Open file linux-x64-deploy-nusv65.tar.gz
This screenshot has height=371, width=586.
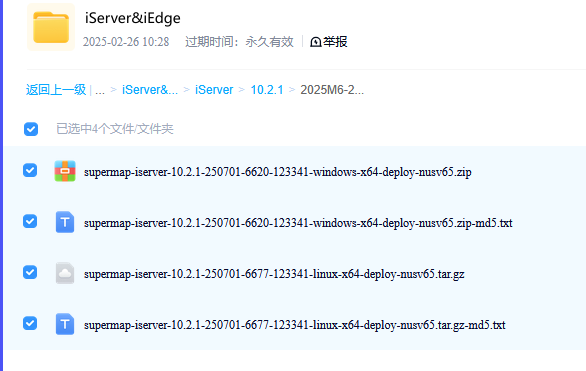[274, 274]
